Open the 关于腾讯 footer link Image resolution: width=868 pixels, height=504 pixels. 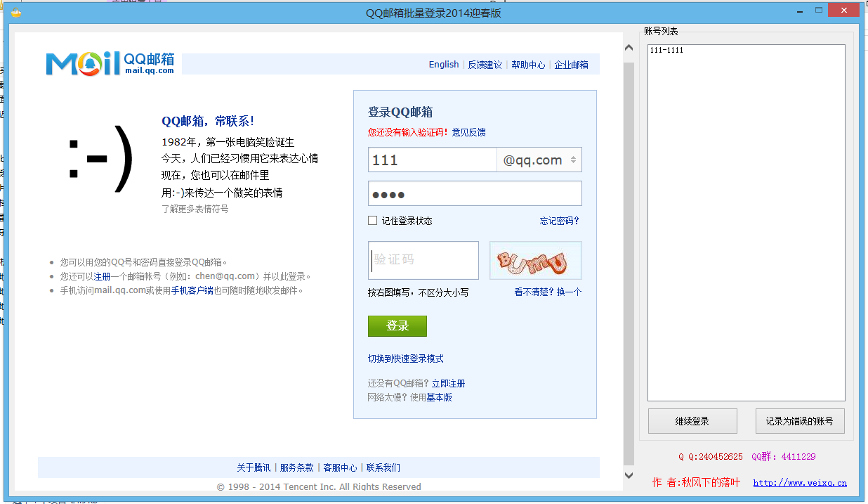[x=254, y=467]
